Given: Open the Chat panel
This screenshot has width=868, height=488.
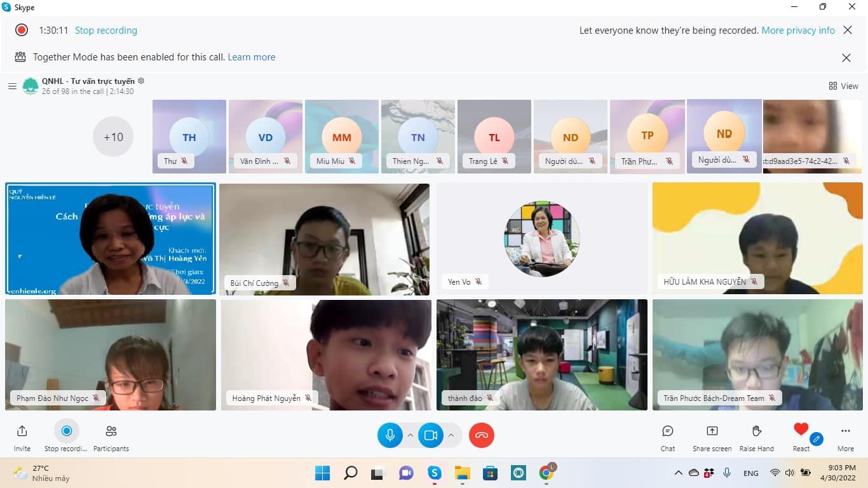Looking at the screenshot, I should click(x=668, y=431).
